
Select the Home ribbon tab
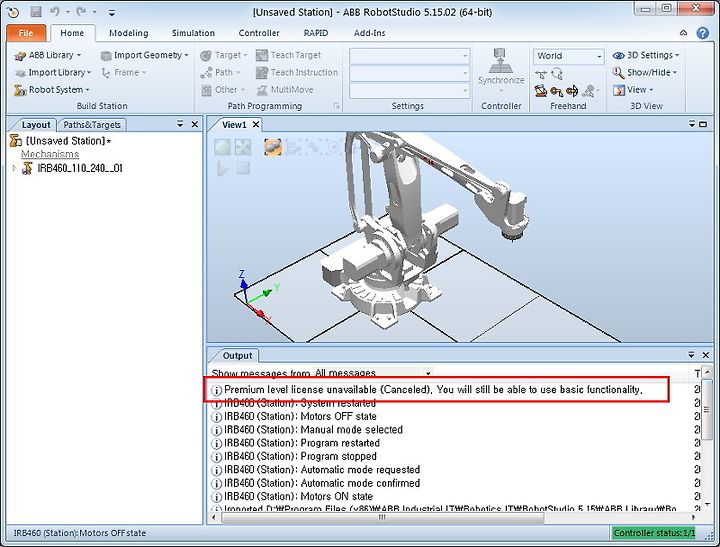(72, 33)
